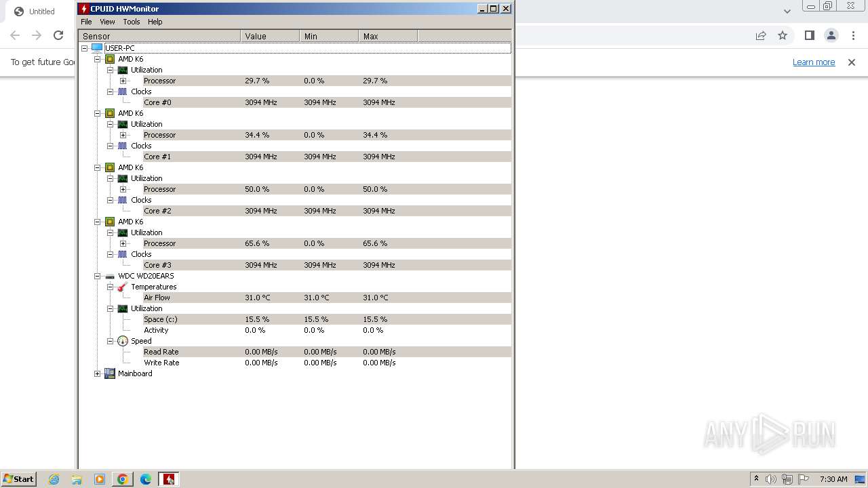Screen dimensions: 868x488
Task: Open the View menu in HWMonitor
Action: [x=107, y=22]
